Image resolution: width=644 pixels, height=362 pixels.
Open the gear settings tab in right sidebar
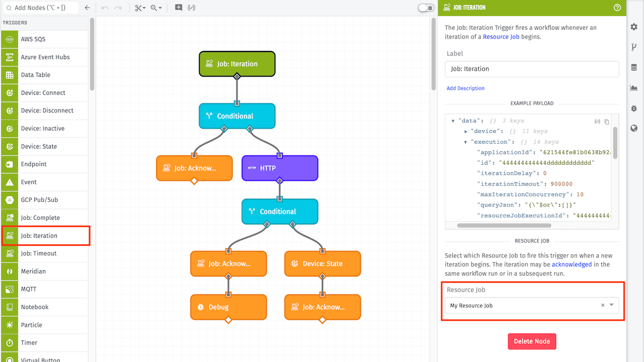634,27
